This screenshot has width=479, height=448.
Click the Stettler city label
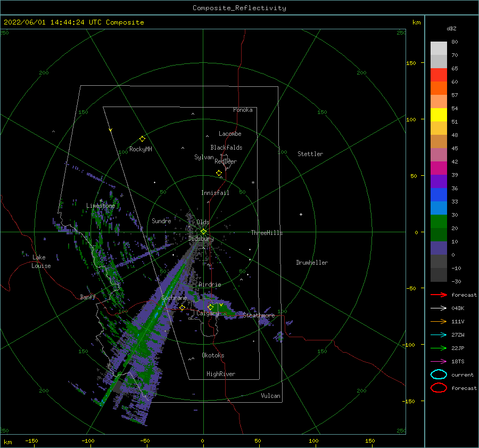coord(310,154)
